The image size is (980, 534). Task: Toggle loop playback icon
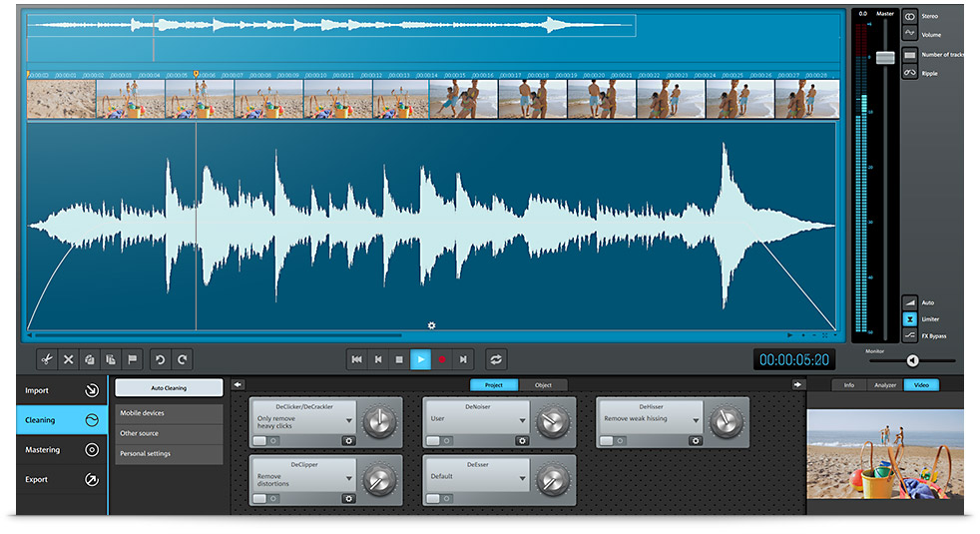(496, 359)
